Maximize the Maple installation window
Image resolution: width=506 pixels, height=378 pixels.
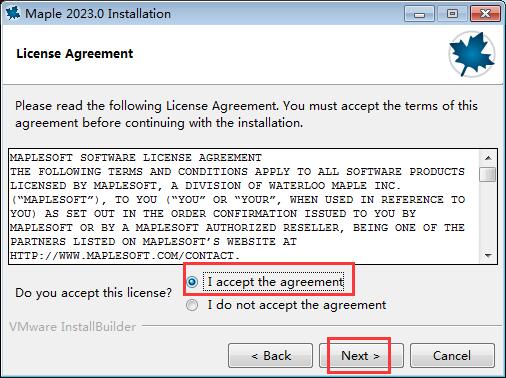coord(452,14)
